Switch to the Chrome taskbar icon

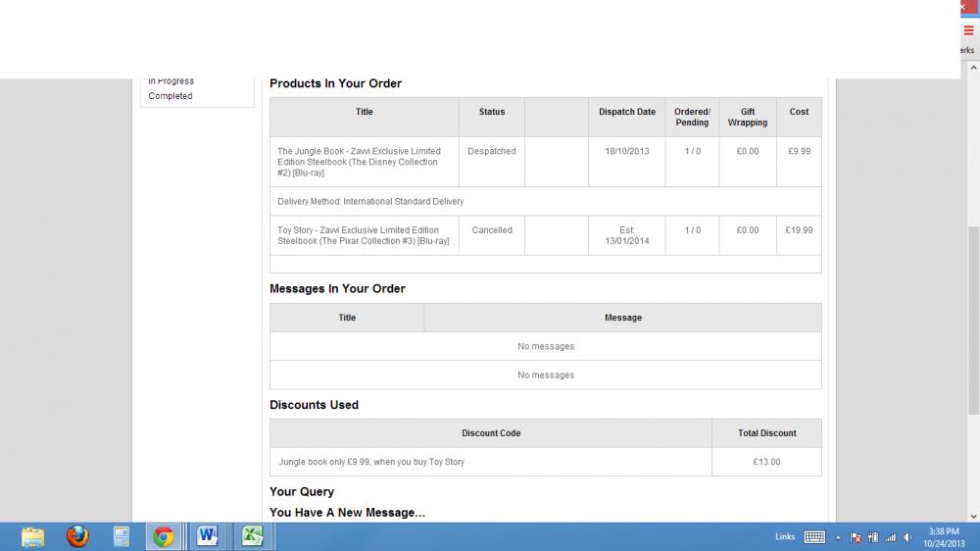(164, 536)
